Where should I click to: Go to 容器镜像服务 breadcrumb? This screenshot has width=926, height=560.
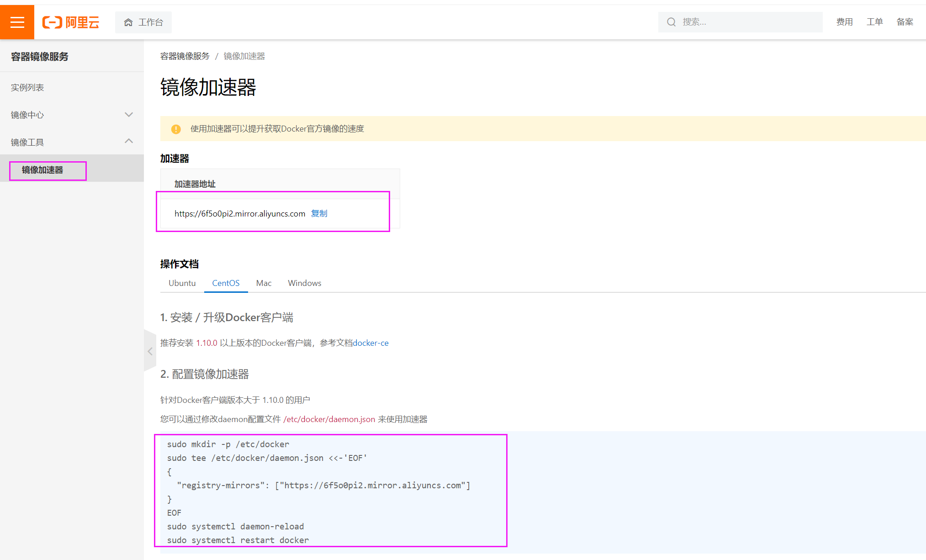(x=185, y=56)
